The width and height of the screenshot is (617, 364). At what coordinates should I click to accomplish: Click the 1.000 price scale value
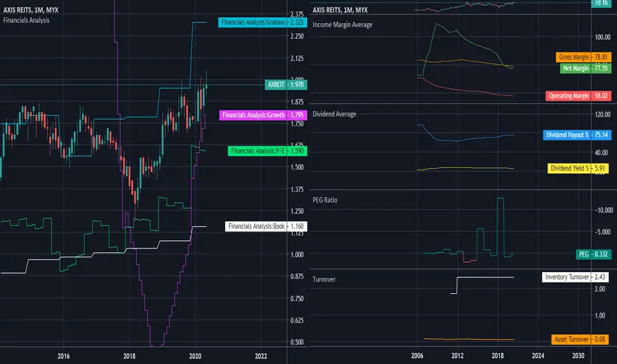297,255
